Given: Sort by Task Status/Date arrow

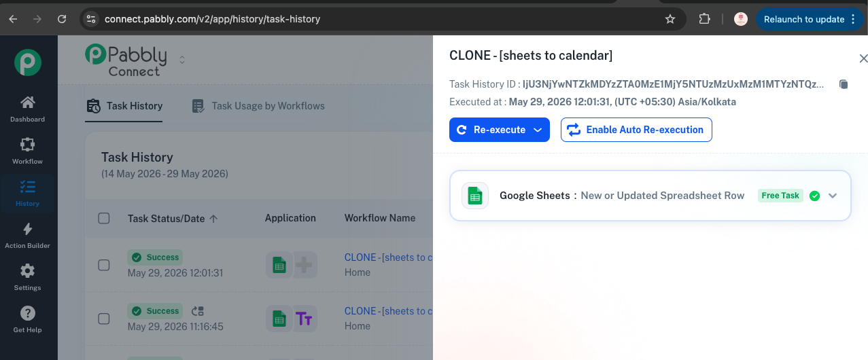Looking at the screenshot, I should (x=213, y=219).
